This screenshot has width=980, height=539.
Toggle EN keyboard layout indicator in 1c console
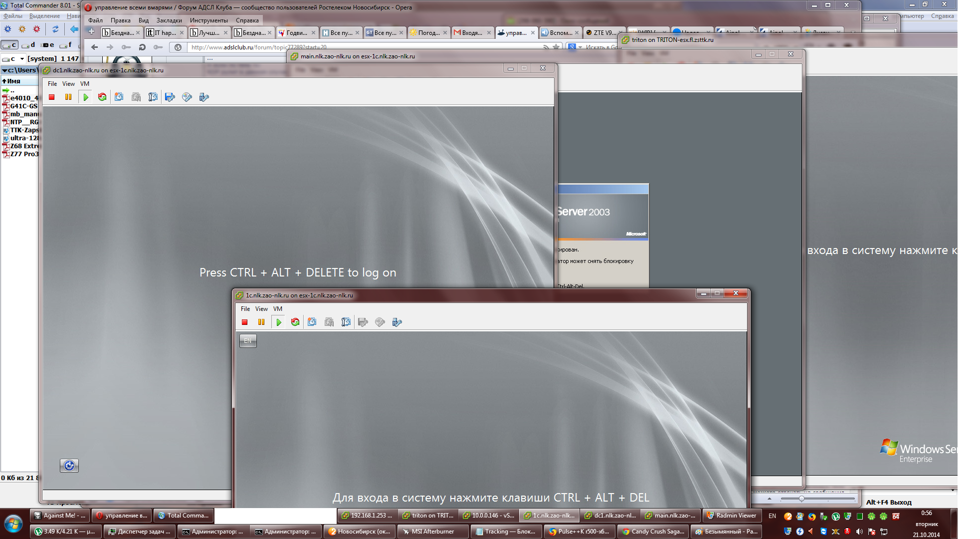click(x=248, y=341)
